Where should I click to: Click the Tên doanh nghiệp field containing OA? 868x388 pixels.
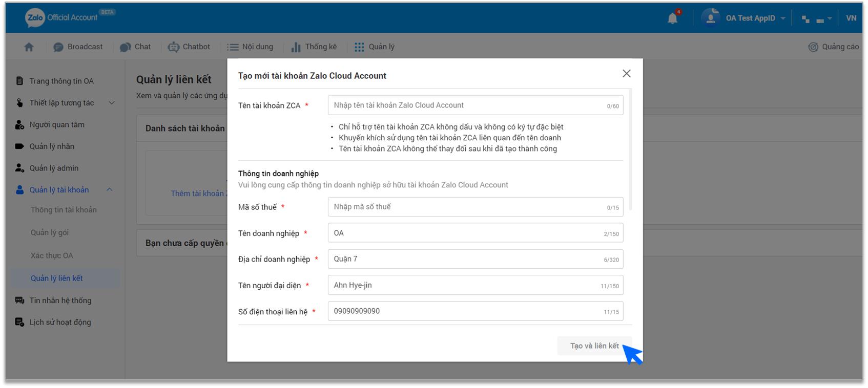coord(476,233)
